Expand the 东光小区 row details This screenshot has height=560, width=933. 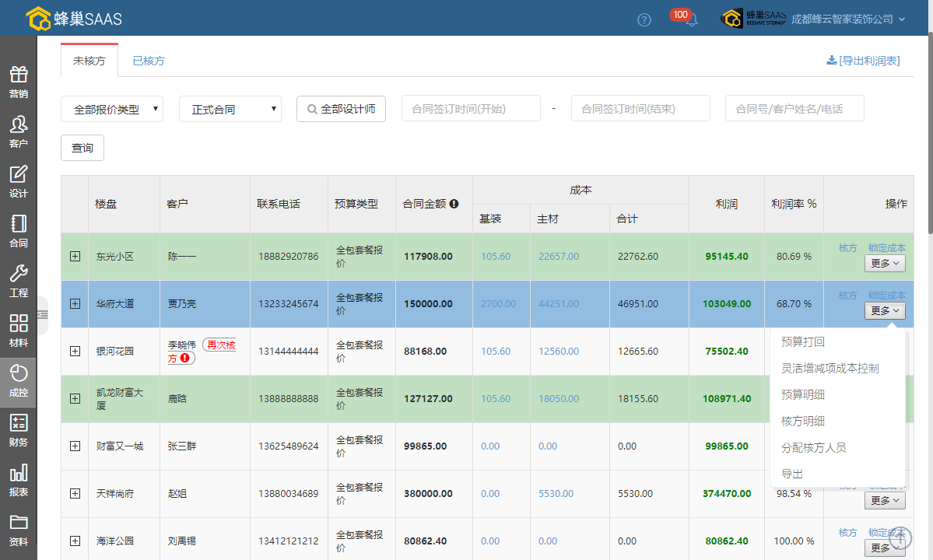[x=75, y=257]
